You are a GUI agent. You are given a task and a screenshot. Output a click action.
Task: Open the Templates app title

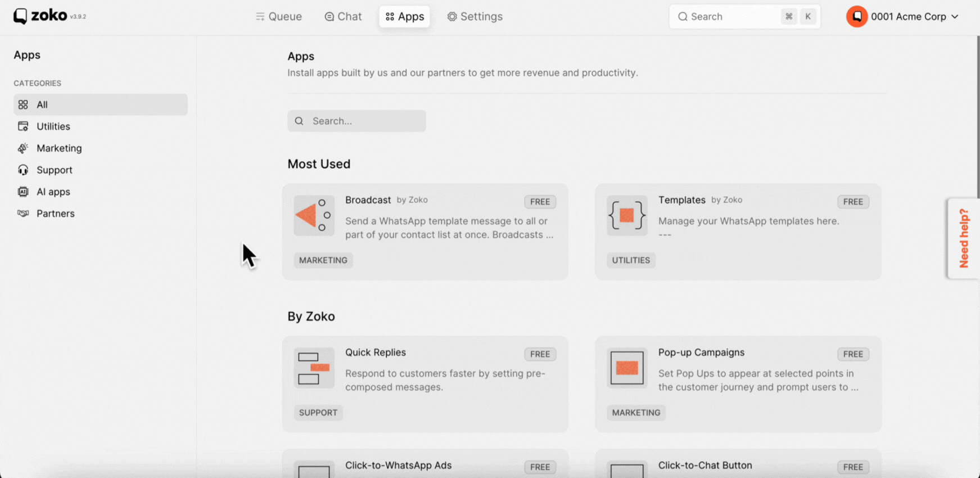(x=682, y=200)
